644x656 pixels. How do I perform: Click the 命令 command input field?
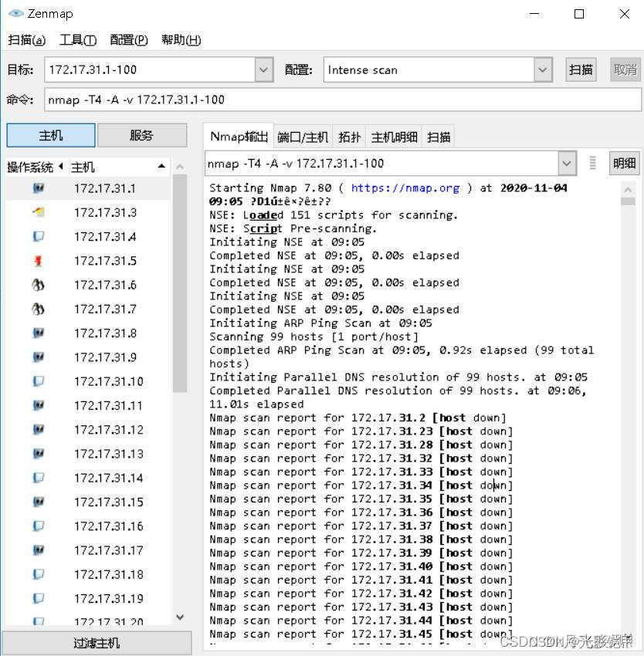coord(343,100)
